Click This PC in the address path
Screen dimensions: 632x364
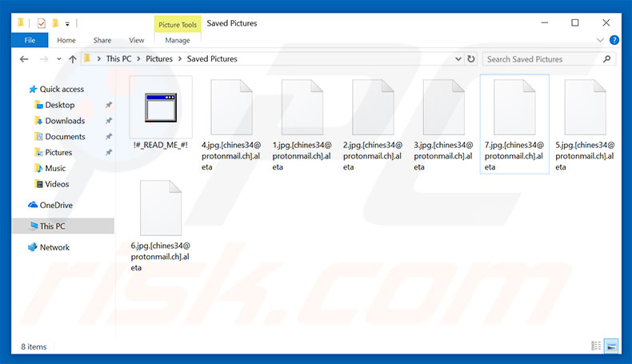click(x=119, y=59)
